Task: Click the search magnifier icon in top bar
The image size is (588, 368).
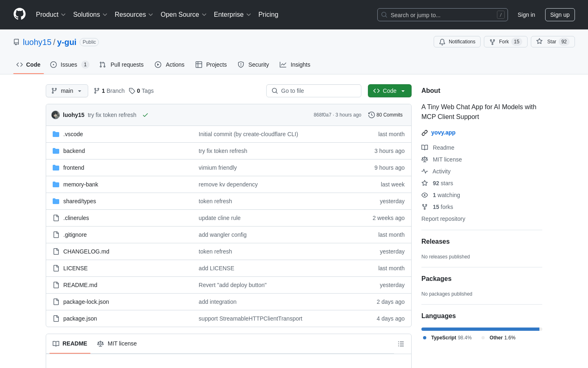Action: (x=384, y=15)
